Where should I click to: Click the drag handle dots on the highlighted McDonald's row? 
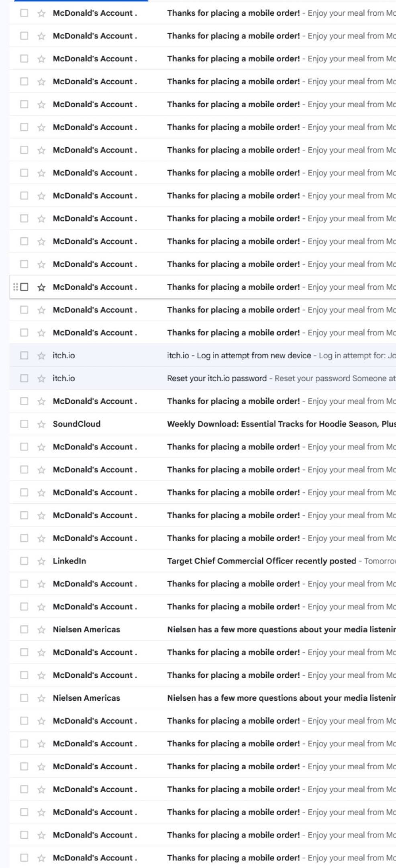[x=15, y=287]
